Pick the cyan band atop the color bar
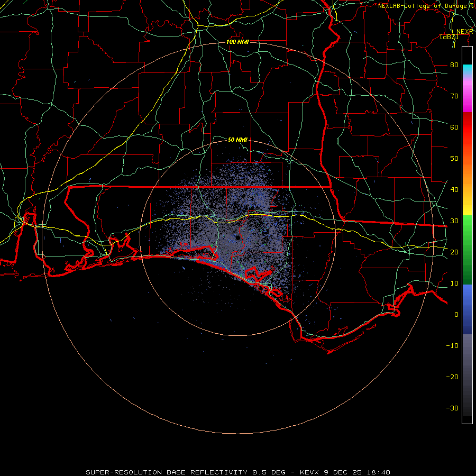This screenshot has width=476, height=476. pos(467,70)
